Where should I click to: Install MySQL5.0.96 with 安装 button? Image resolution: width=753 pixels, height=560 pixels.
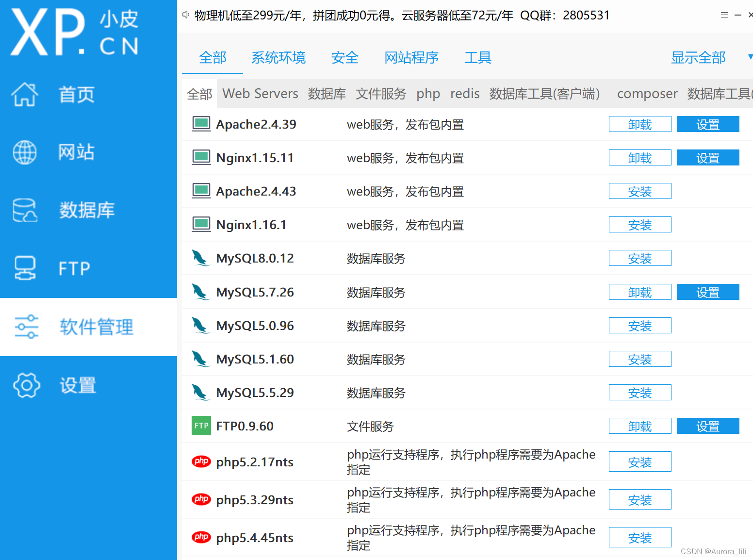click(x=640, y=326)
